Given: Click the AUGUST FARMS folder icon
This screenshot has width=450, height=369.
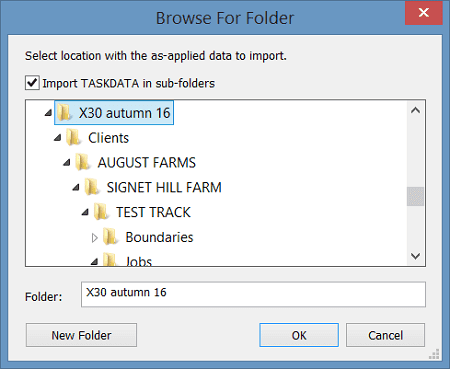Looking at the screenshot, I should tap(83, 162).
